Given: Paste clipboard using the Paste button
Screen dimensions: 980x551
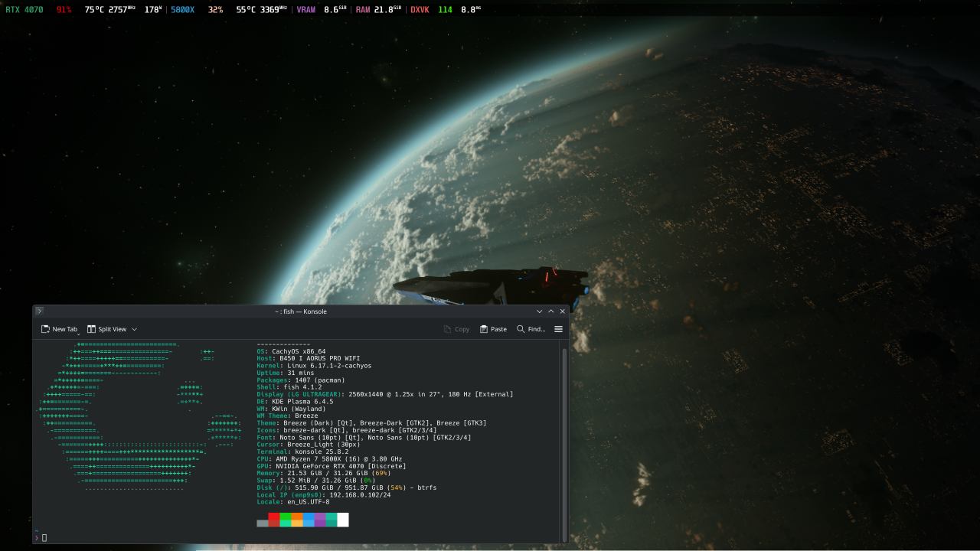Looking at the screenshot, I should click(493, 329).
